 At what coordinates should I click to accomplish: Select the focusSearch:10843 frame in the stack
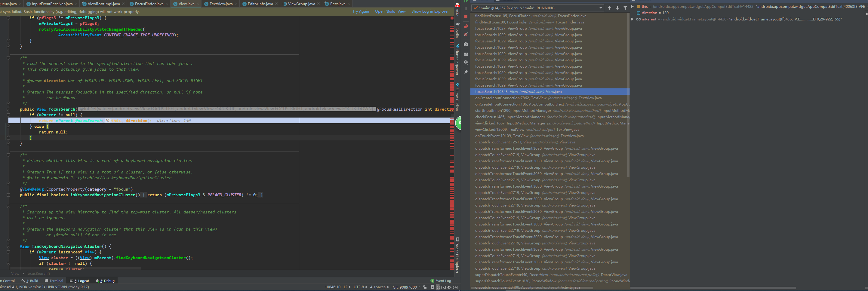pos(519,91)
